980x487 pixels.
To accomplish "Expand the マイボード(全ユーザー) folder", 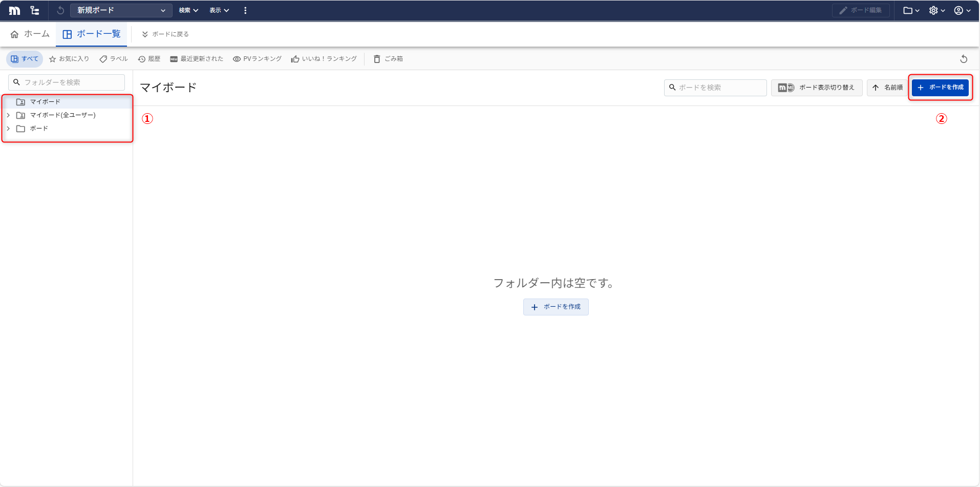I will [8, 115].
